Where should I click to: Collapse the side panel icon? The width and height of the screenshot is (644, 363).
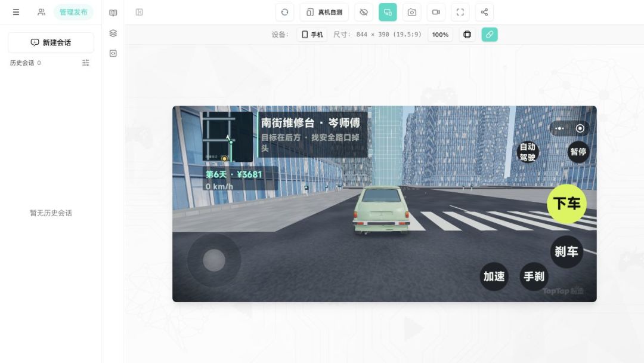tap(139, 13)
